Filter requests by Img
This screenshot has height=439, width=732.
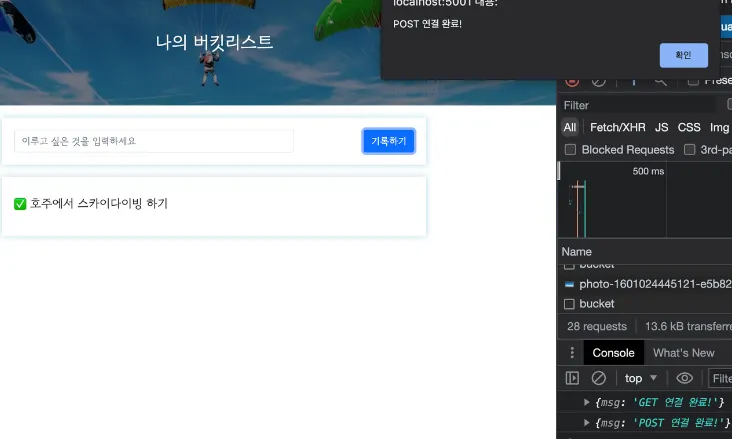coord(719,127)
